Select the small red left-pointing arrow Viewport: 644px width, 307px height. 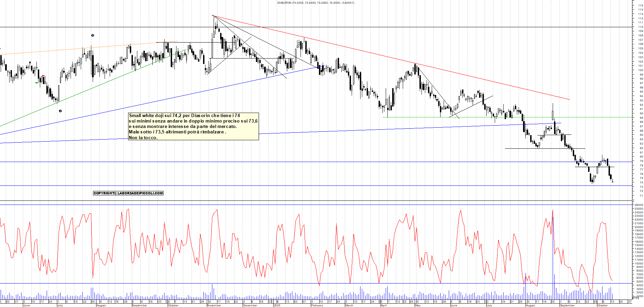pos(43,76)
